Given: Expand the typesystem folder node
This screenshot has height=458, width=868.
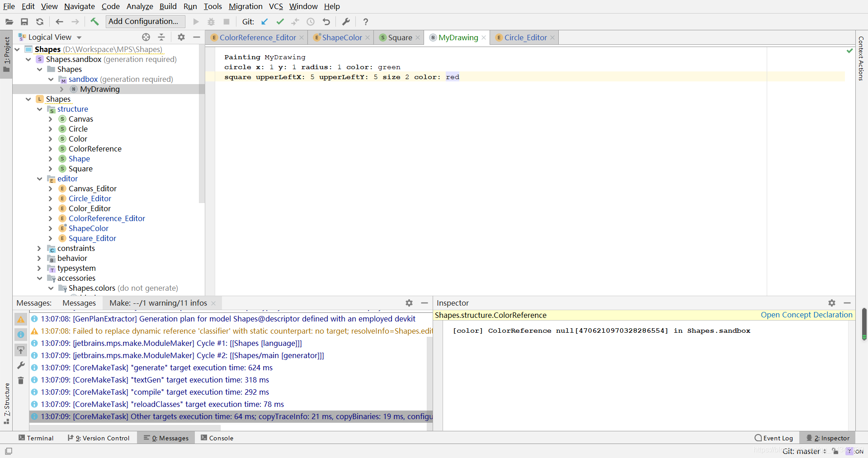Looking at the screenshot, I should pyautogui.click(x=40, y=268).
